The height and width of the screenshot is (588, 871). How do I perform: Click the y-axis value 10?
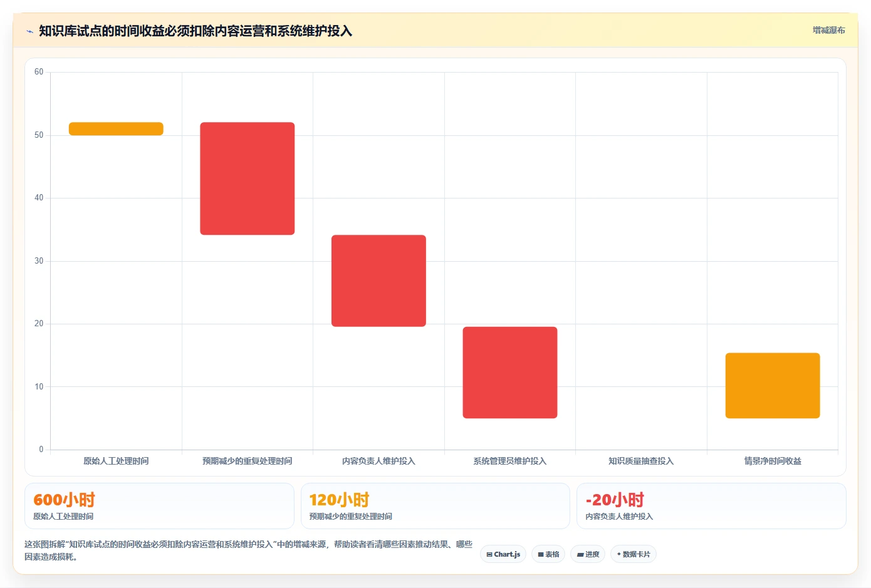(39, 387)
